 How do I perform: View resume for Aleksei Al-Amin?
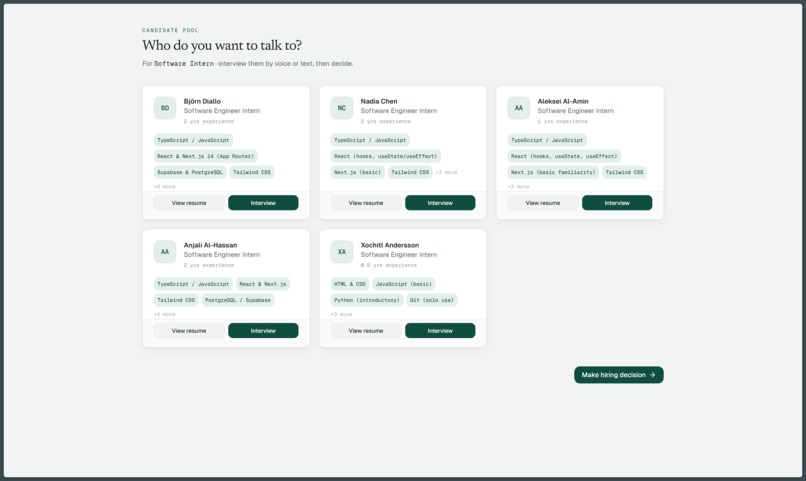pyautogui.click(x=542, y=203)
